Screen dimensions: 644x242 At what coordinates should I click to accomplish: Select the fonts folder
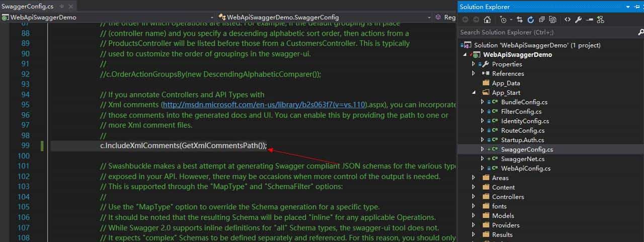499,206
